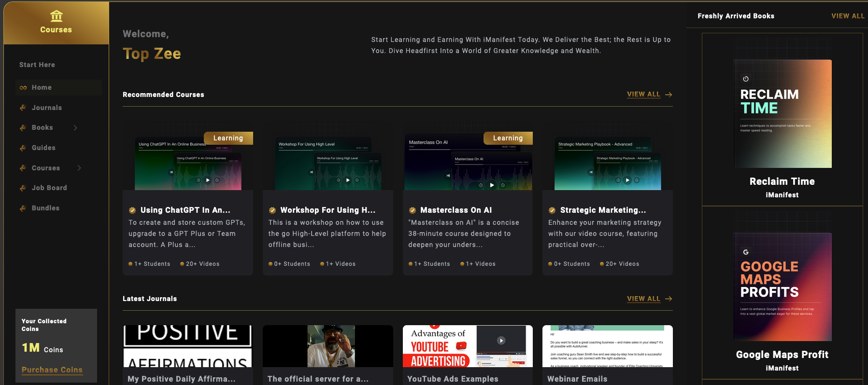Click the verified badge on Masterclass On AI
Viewport: 868px width, 385px height.
tap(413, 210)
